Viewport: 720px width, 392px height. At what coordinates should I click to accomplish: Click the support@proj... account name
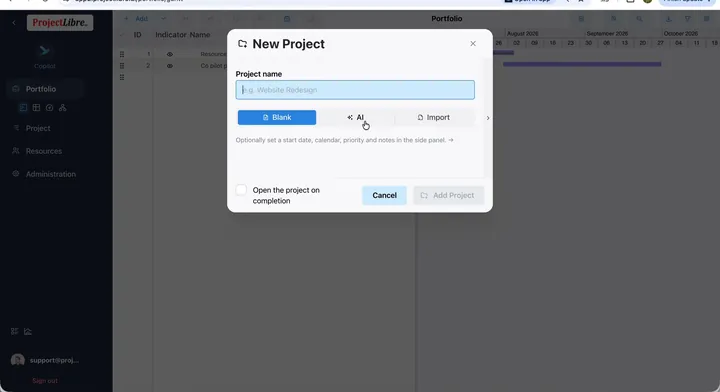pos(54,360)
